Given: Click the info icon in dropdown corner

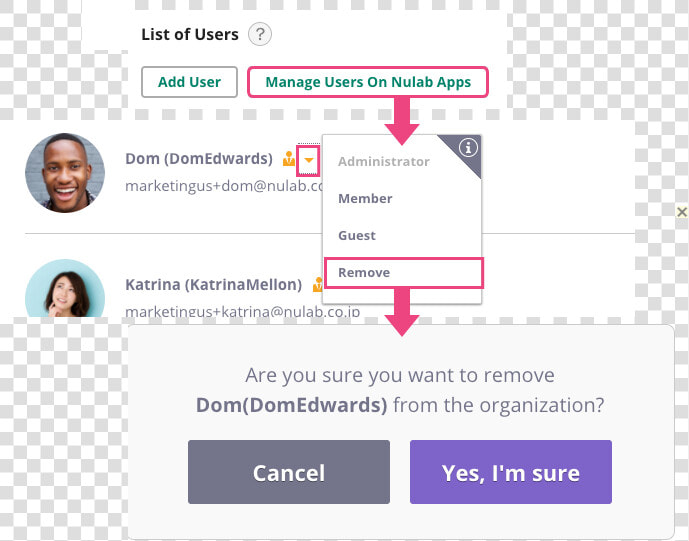Looking at the screenshot, I should point(468,148).
